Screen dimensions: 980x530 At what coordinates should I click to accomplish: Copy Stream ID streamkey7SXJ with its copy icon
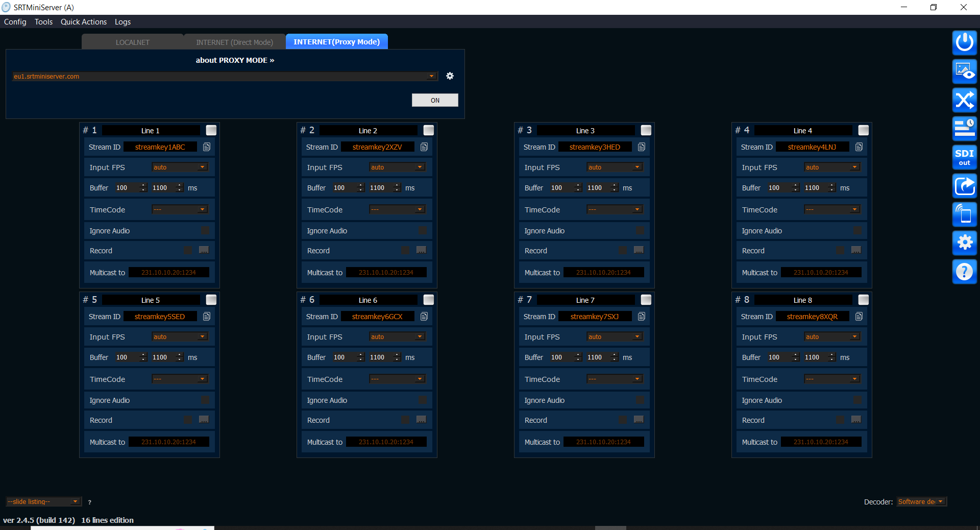point(642,317)
